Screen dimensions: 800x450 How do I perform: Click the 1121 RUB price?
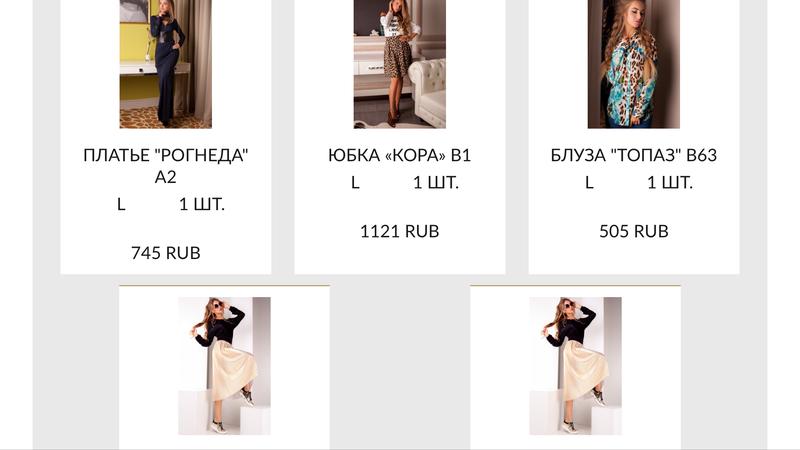click(399, 231)
